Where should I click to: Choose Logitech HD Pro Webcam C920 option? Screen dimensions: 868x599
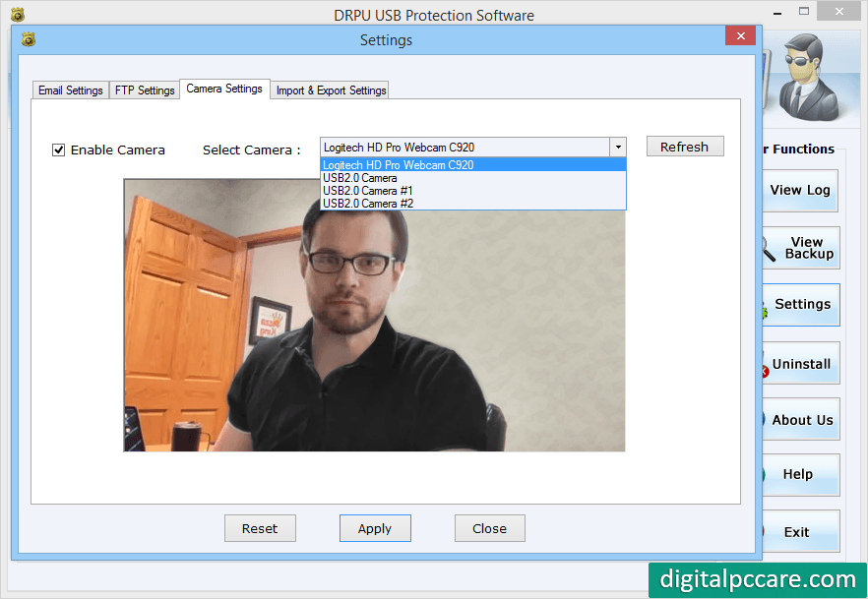[x=473, y=165]
